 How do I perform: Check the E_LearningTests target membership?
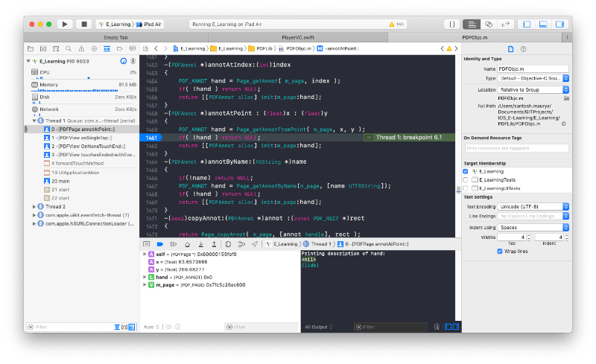466,179
